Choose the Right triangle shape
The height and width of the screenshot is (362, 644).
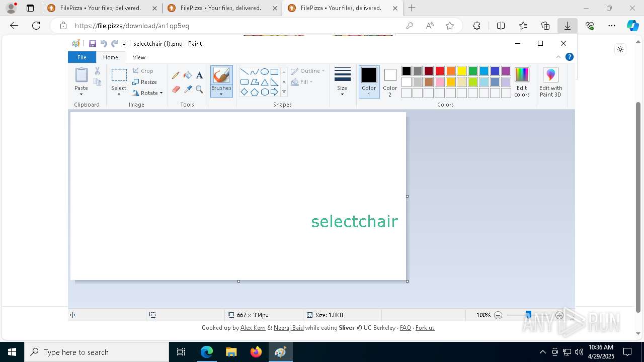point(275,82)
